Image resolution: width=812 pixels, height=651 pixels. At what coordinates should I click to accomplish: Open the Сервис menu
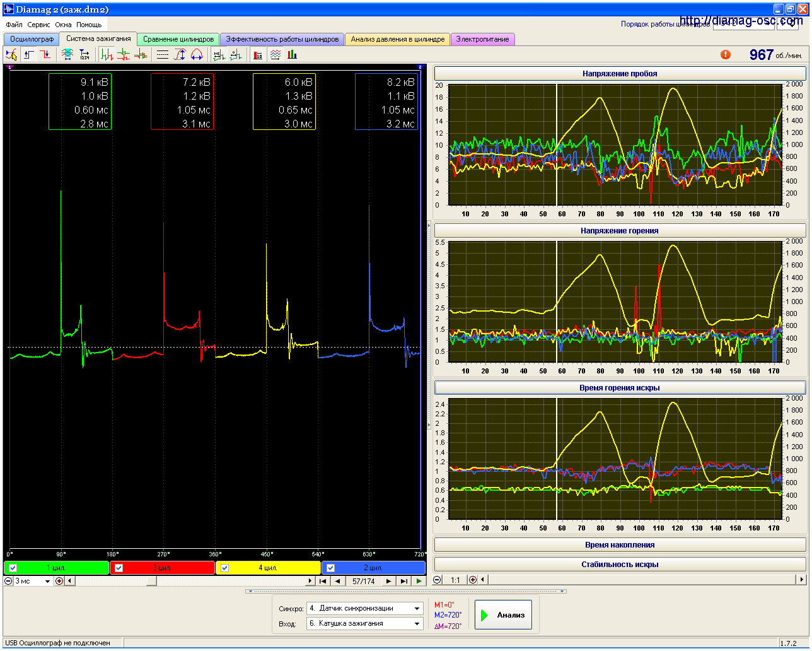38,25
